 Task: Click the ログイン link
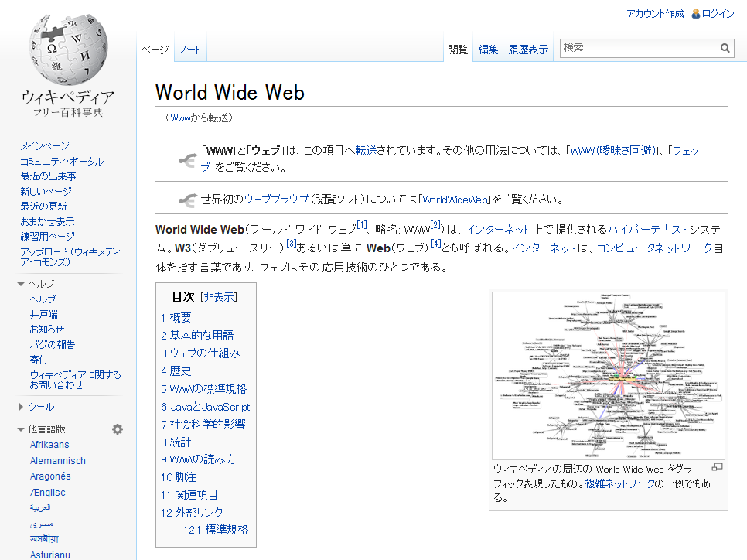[718, 14]
